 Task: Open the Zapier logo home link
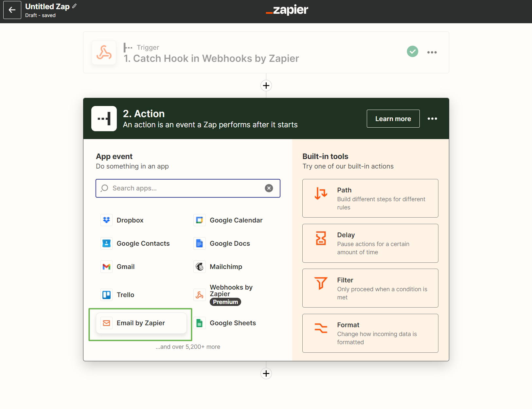[x=287, y=10]
